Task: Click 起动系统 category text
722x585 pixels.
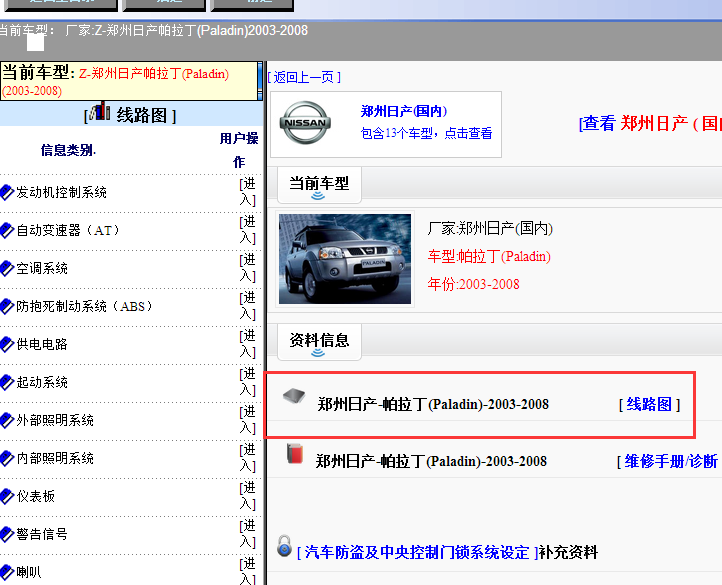Action: [42, 382]
